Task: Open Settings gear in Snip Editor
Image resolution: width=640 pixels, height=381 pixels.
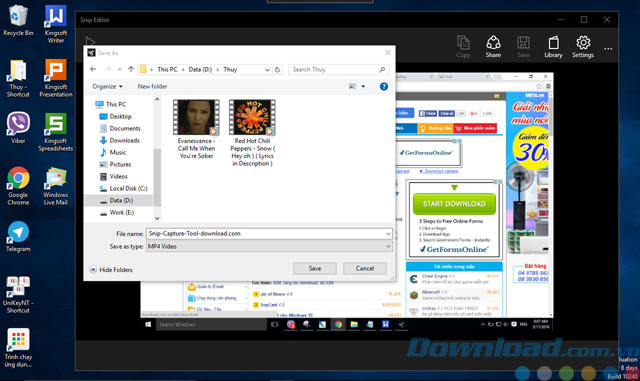Action: point(583,47)
